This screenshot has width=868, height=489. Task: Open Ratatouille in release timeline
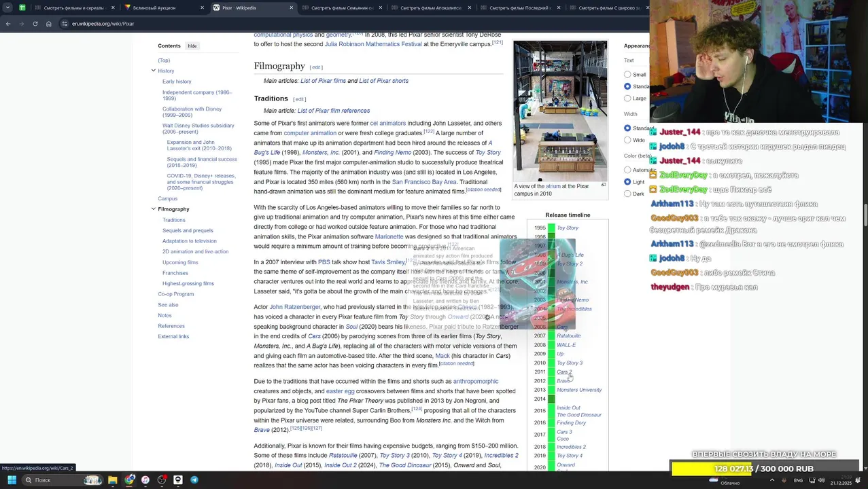[x=569, y=336]
